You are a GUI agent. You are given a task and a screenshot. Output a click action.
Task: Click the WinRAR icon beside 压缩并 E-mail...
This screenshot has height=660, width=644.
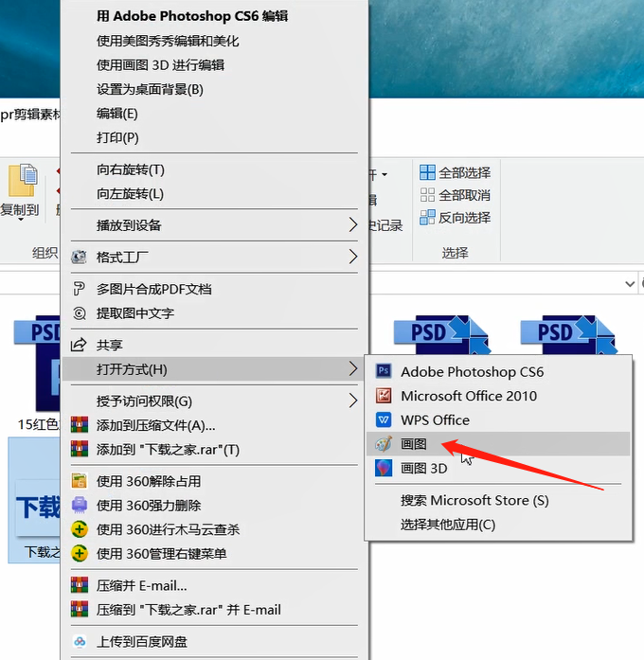(80, 585)
